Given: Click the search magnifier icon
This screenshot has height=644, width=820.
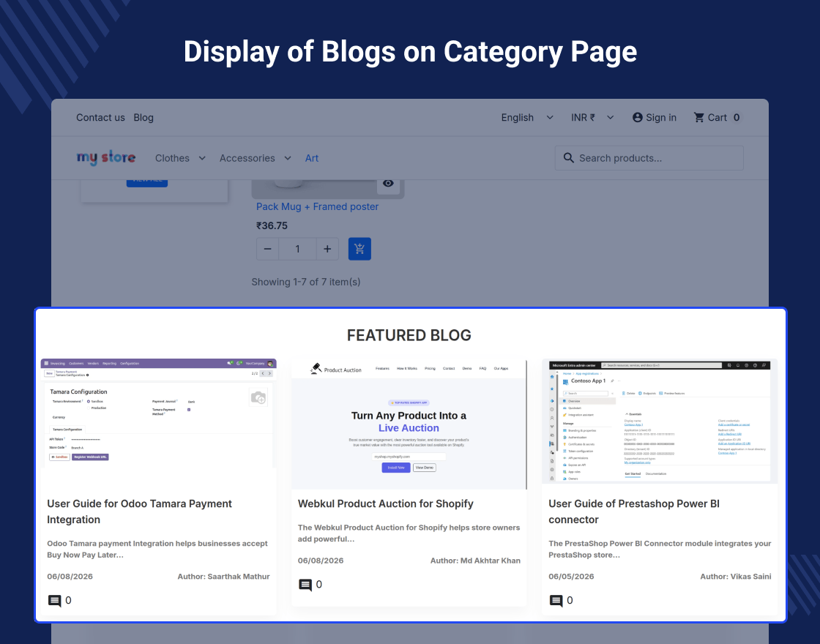Looking at the screenshot, I should (568, 158).
